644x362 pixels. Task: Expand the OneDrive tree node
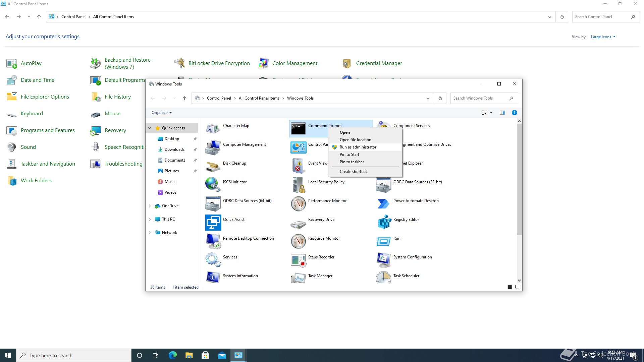tap(150, 206)
